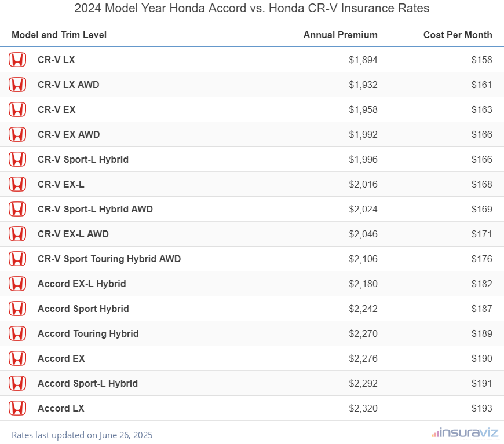Screen dimensions: 504x444
Task: Click the $163 monthly cost value
Action: (x=482, y=109)
